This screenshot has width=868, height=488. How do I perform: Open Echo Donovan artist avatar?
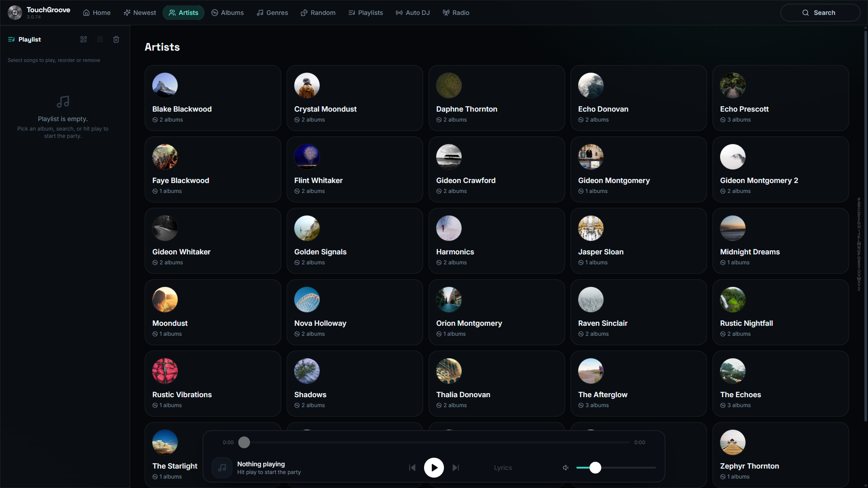591,85
